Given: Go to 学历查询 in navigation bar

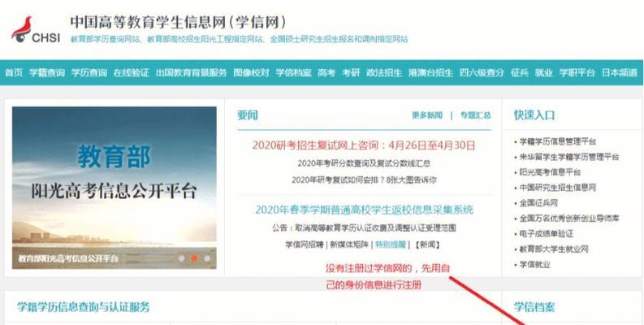Looking at the screenshot, I should click(89, 73).
